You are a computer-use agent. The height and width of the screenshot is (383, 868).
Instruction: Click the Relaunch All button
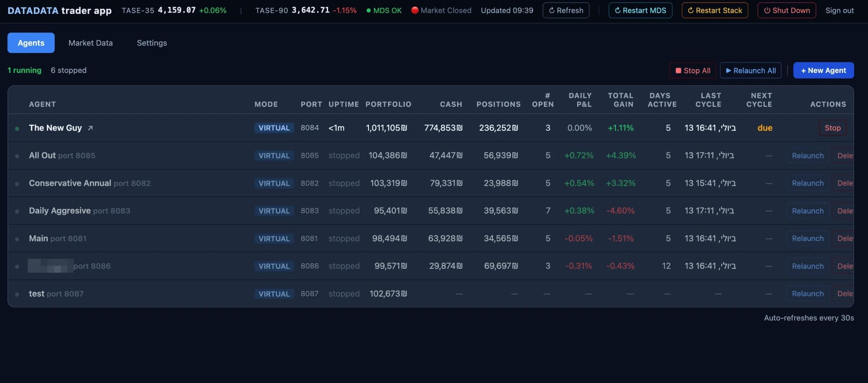[751, 70]
